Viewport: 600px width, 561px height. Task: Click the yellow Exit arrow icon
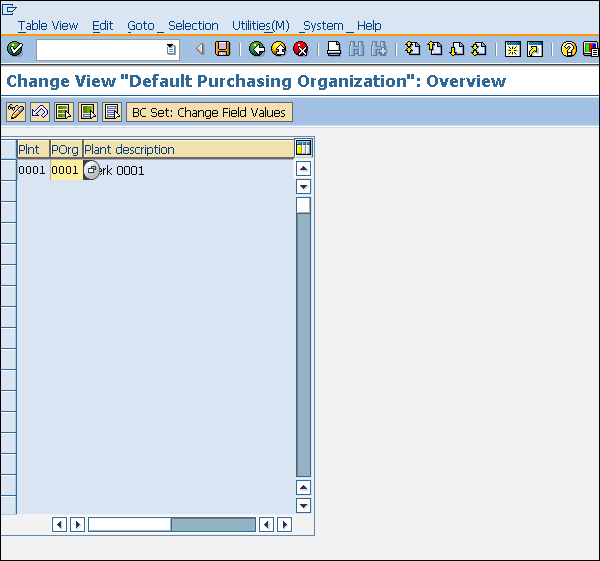click(279, 49)
